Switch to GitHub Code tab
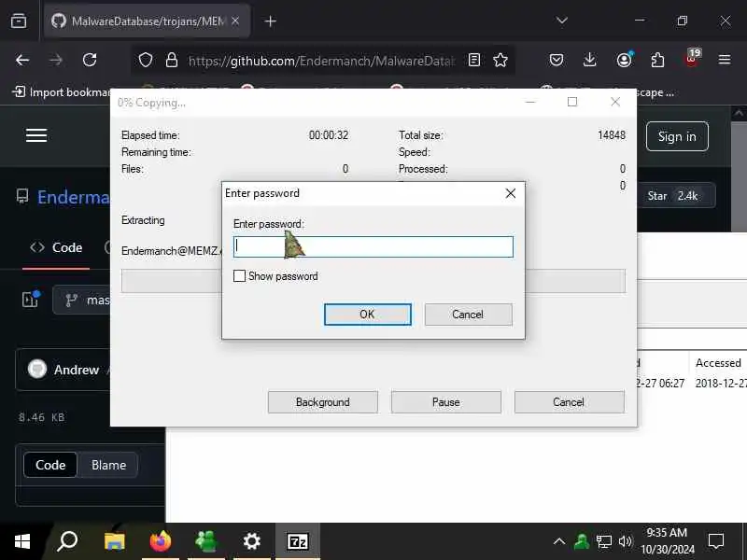Screen dimensions: 747x560 (56, 247)
